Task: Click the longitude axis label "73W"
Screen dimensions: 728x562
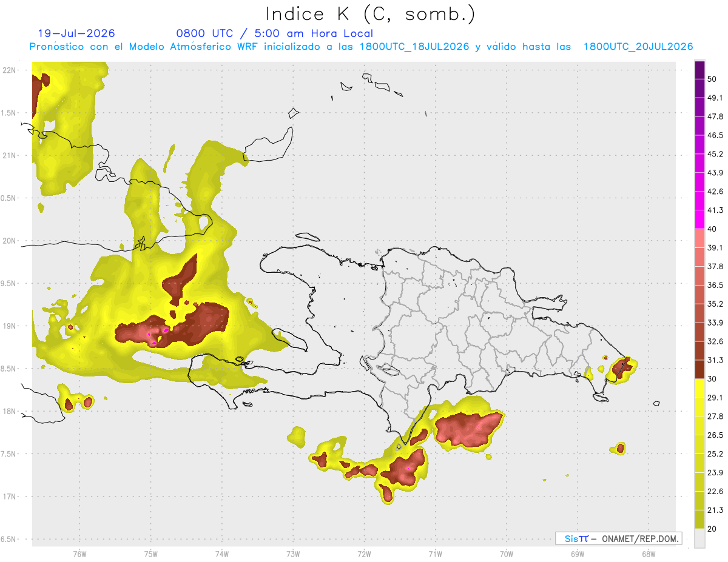Action: [293, 554]
